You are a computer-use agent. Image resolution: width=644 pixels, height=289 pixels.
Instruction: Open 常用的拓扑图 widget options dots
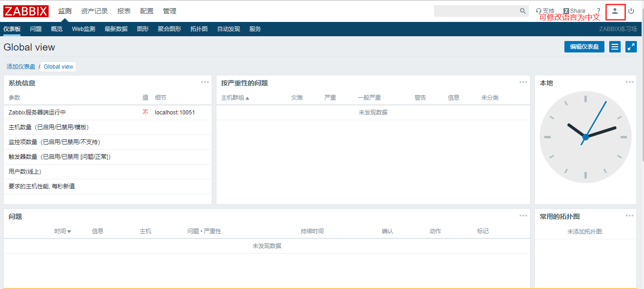tap(630, 216)
